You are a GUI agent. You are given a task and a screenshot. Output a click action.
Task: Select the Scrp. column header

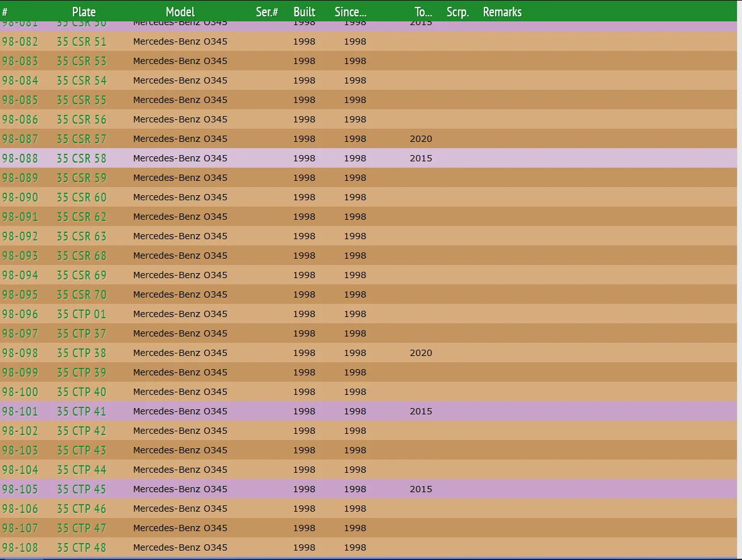pyautogui.click(x=457, y=12)
